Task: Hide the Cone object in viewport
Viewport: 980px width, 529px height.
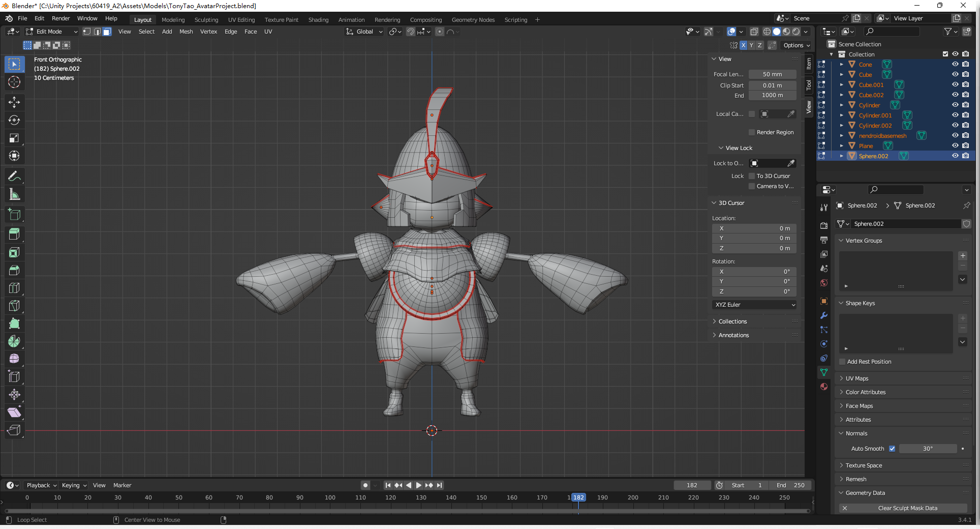Action: (x=955, y=65)
